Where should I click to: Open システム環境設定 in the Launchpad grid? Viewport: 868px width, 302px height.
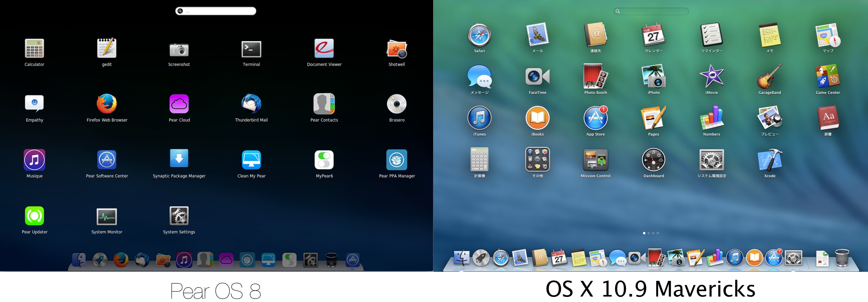coord(712,160)
